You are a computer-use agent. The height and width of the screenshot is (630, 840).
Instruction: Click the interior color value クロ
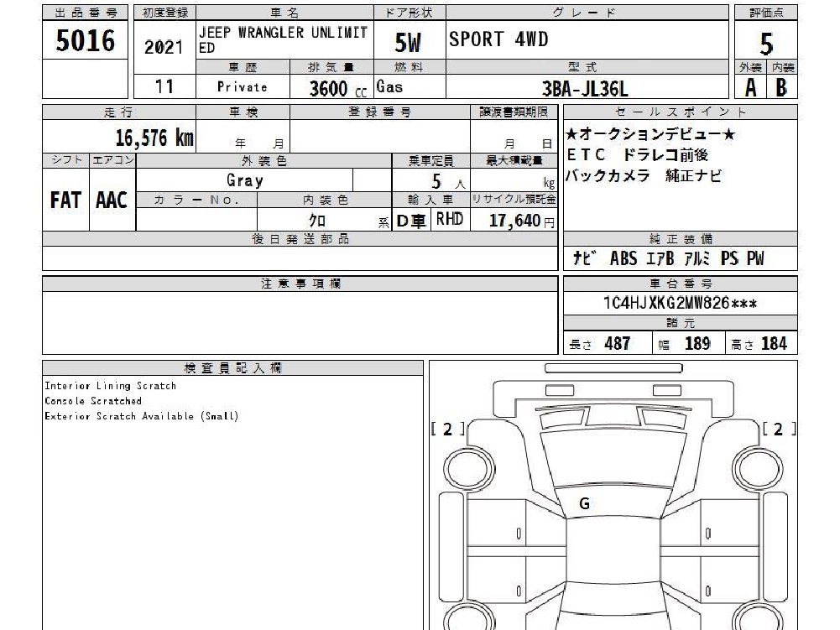pos(317,220)
